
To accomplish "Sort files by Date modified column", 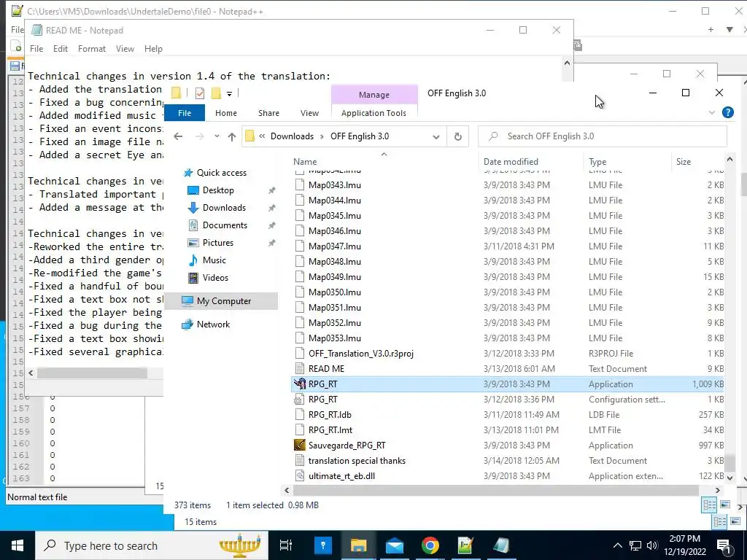I will pos(531,161).
